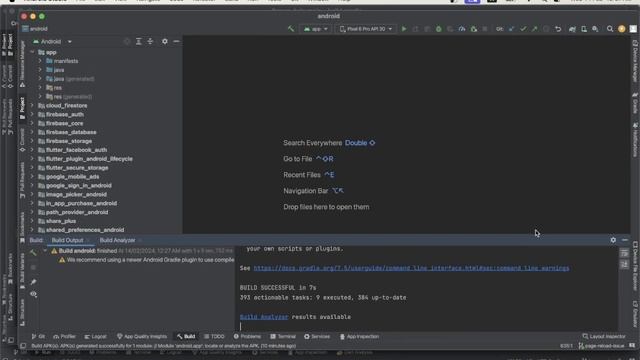Viewport: 640px width, 360px height.
Task: Start debugging with the green bug icon
Action: (439, 29)
